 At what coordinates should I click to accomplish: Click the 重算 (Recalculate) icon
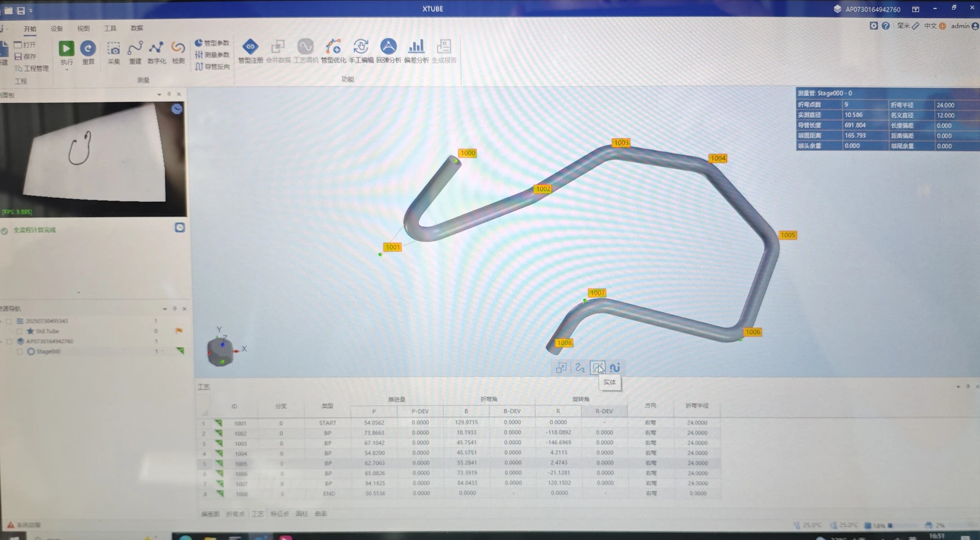[88, 49]
